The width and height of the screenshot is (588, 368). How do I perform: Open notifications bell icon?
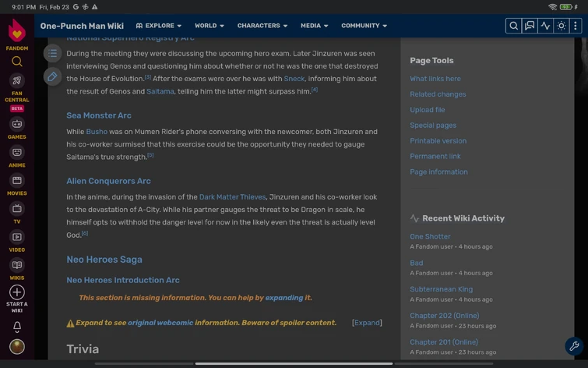pos(17,327)
